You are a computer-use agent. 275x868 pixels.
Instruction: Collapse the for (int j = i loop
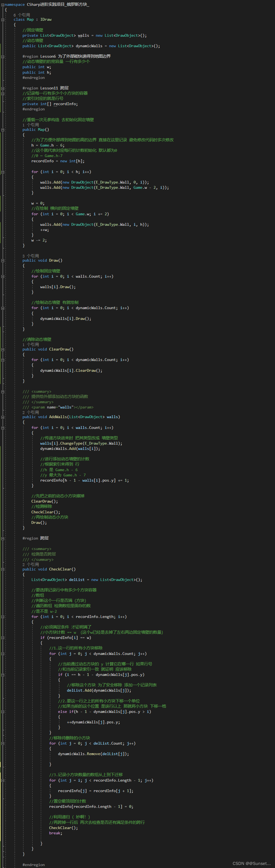tap(3, 781)
